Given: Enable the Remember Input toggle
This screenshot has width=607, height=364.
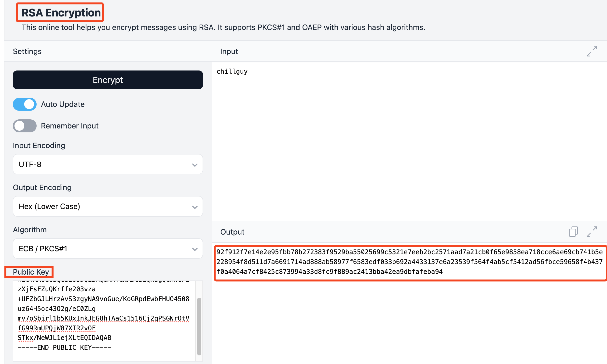Looking at the screenshot, I should 25,126.
